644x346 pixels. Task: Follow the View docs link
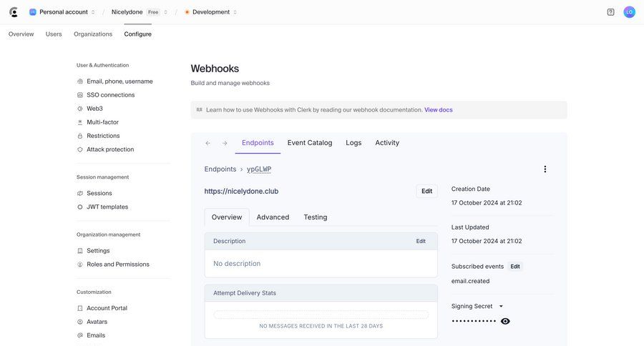pyautogui.click(x=438, y=110)
